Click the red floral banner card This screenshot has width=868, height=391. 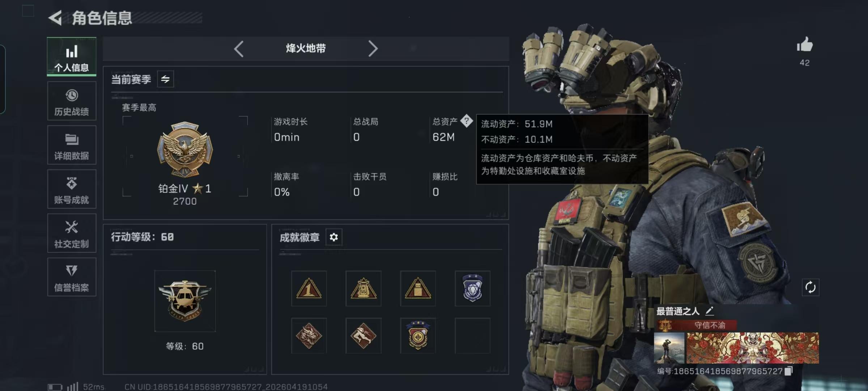(x=753, y=348)
